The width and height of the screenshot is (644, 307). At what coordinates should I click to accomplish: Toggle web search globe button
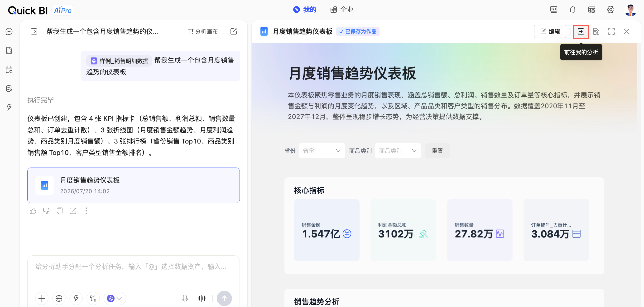click(59, 298)
